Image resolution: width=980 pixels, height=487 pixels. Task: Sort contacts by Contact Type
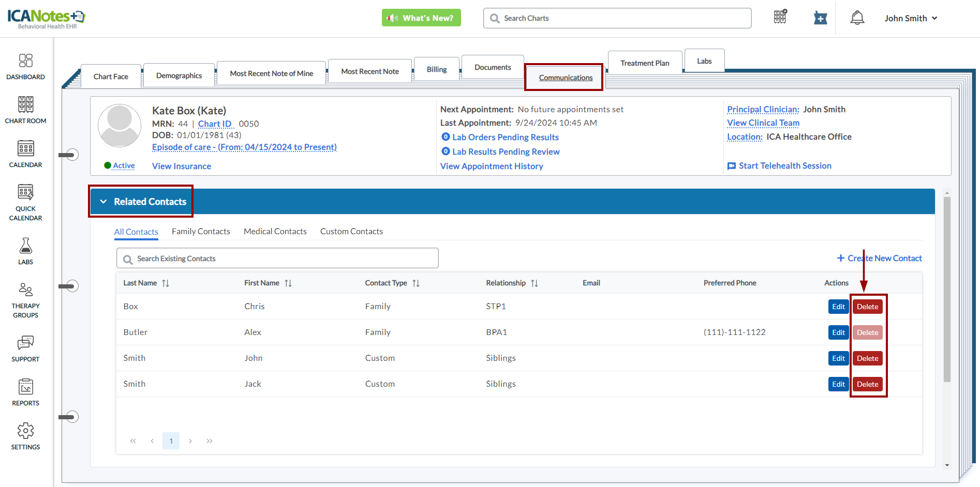[x=416, y=283]
